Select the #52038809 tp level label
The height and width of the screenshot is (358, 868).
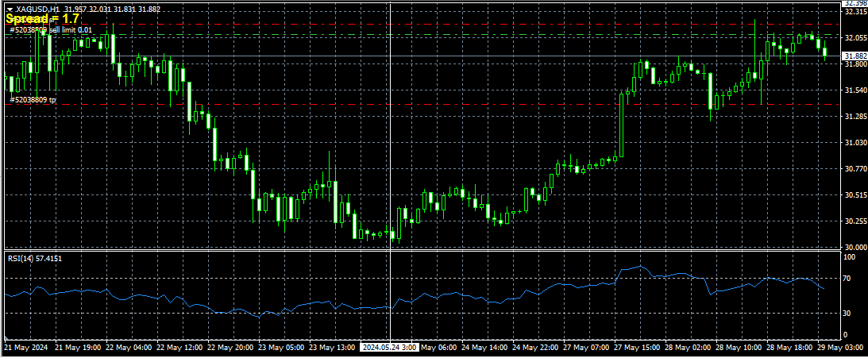[x=33, y=100]
